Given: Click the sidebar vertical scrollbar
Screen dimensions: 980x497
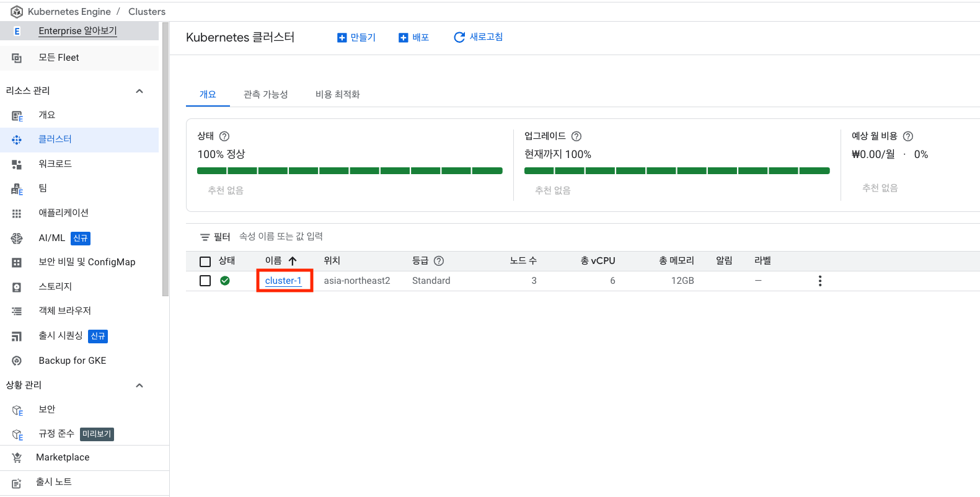Looking at the screenshot, I should [166, 160].
